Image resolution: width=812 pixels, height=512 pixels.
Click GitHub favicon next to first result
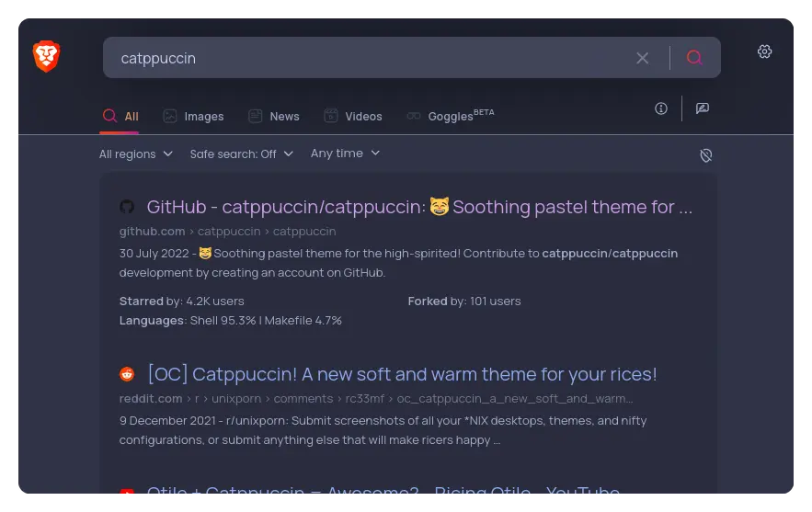[x=127, y=207]
